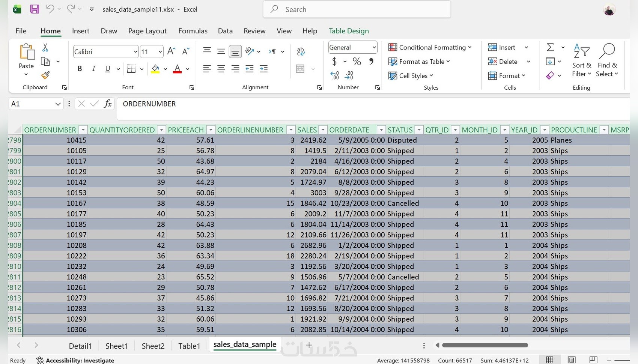
Task: Toggle Italic formatting
Action: point(93,69)
